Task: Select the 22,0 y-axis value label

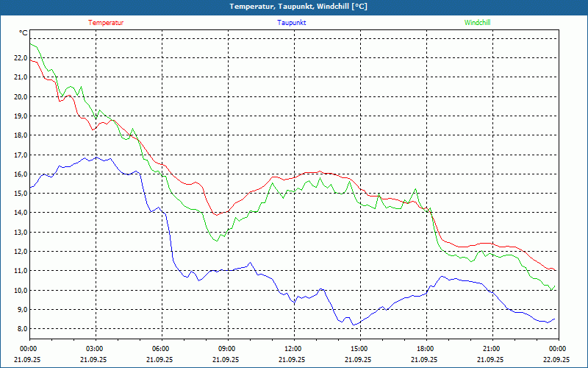Action: click(20, 57)
